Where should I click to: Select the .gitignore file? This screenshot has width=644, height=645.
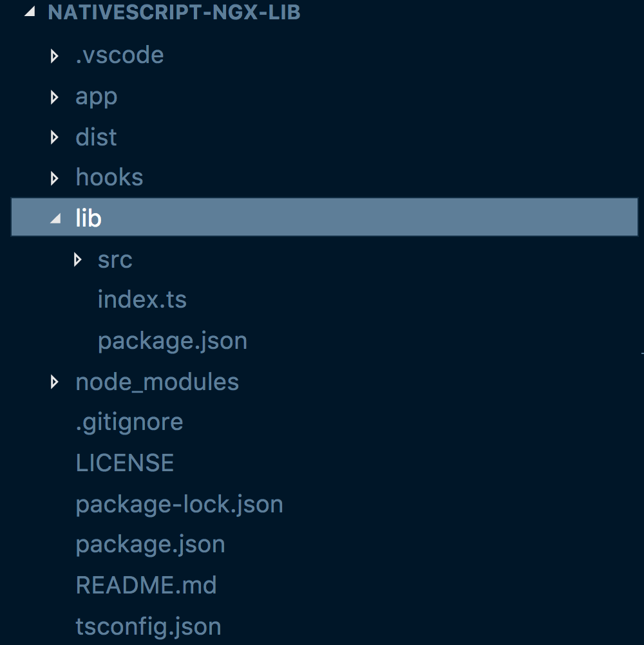click(x=129, y=422)
